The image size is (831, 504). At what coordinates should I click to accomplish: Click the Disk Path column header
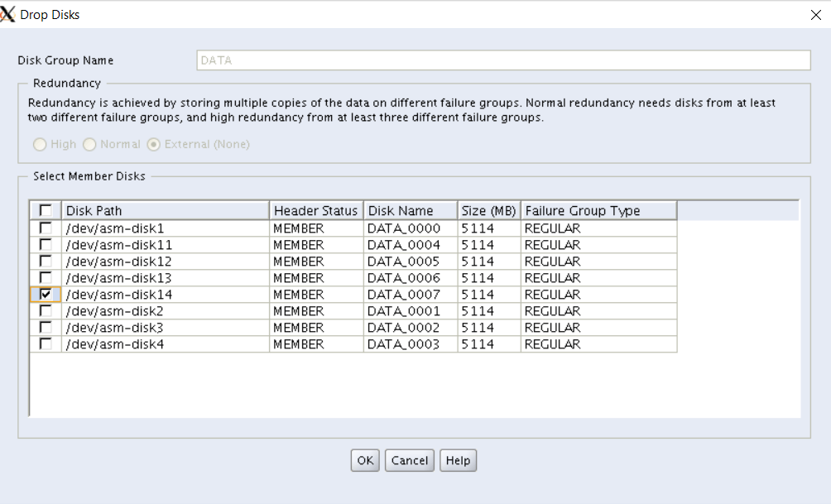tap(166, 211)
